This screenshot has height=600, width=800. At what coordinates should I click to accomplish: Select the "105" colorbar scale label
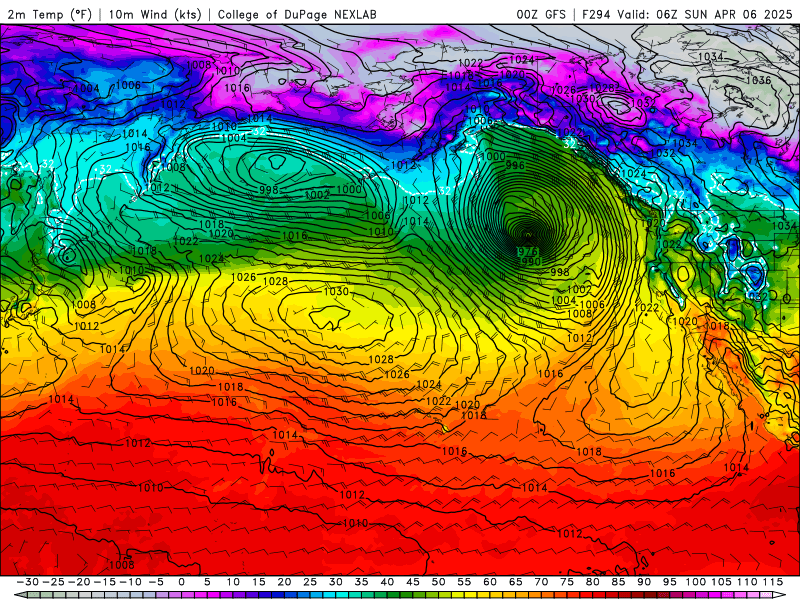click(x=721, y=582)
